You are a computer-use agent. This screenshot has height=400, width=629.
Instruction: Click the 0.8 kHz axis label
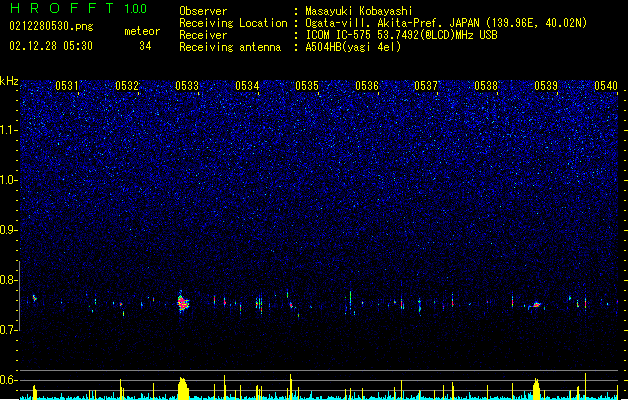(9, 280)
